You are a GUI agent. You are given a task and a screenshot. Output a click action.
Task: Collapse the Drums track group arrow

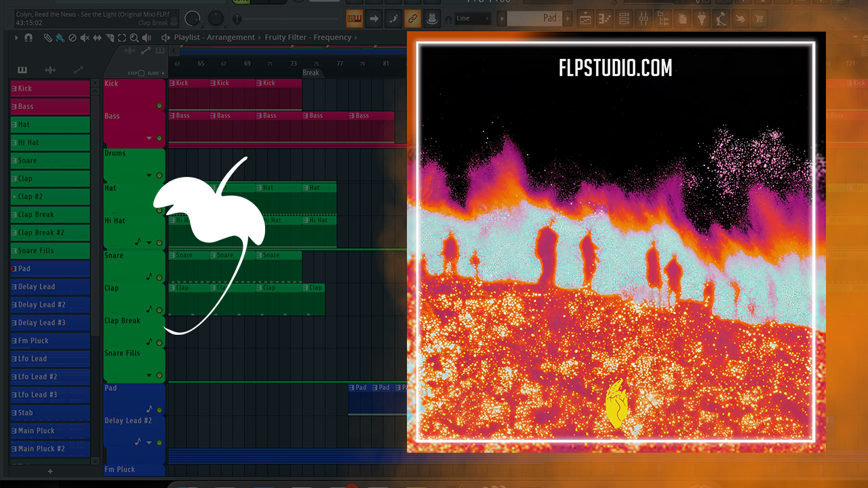coord(149,176)
